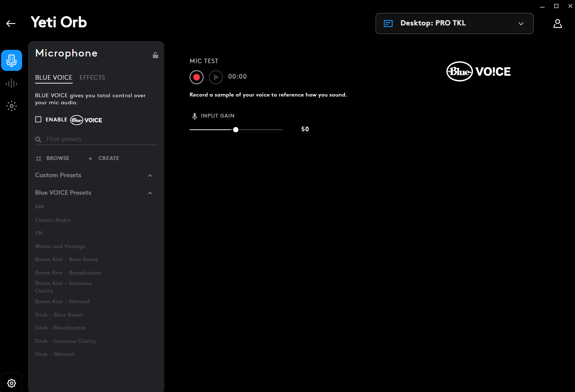Open the lighting sidebar icon
This screenshot has height=392, width=575.
(x=12, y=106)
